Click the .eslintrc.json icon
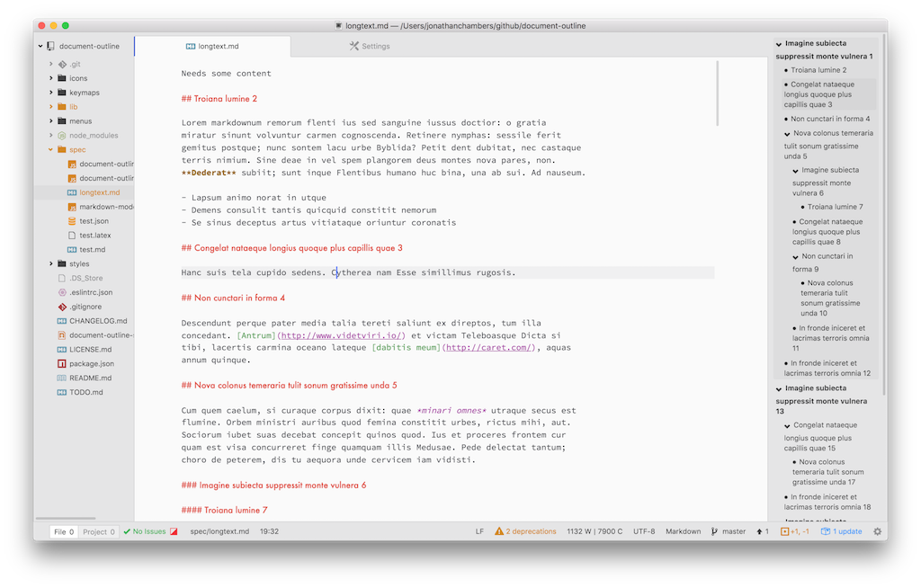This screenshot has width=921, height=588. 62,292
